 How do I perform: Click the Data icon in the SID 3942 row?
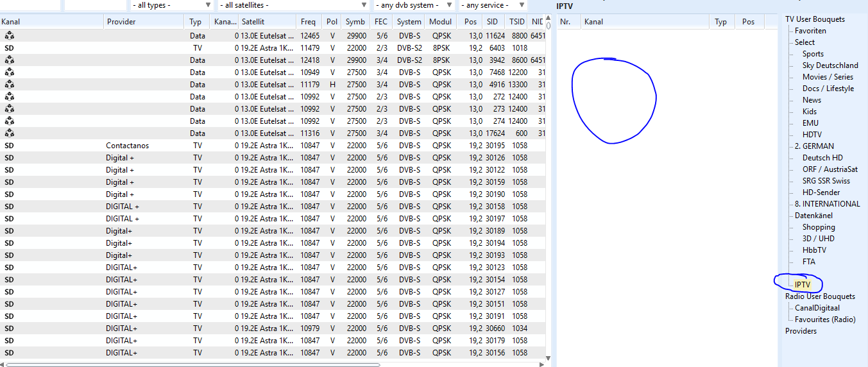[9, 60]
